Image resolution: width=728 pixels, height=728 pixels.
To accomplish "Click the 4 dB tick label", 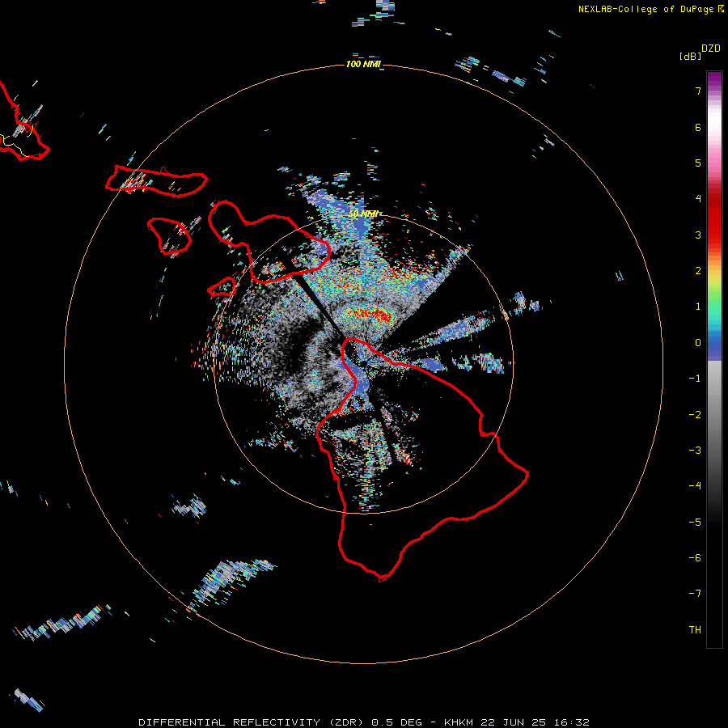I will coord(698,199).
